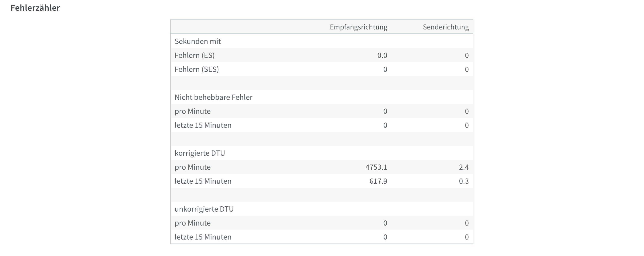Select the 0.3 Senderichtung value
644x256 pixels.
pos(464,181)
